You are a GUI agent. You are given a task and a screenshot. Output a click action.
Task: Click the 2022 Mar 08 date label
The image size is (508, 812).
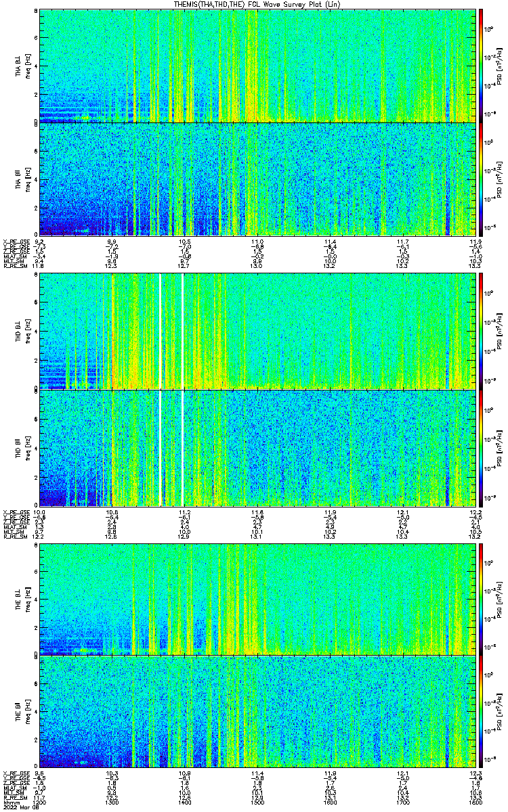pos(20,807)
